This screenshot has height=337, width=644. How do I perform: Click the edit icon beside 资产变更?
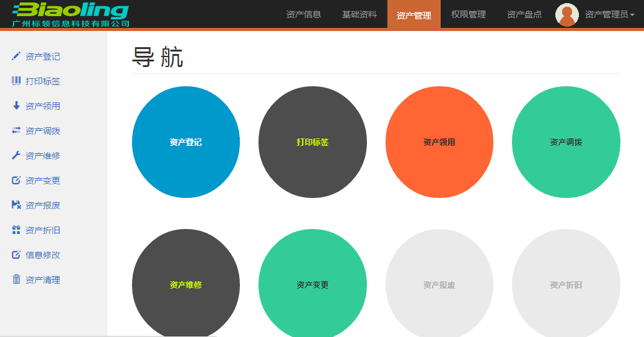(16, 181)
